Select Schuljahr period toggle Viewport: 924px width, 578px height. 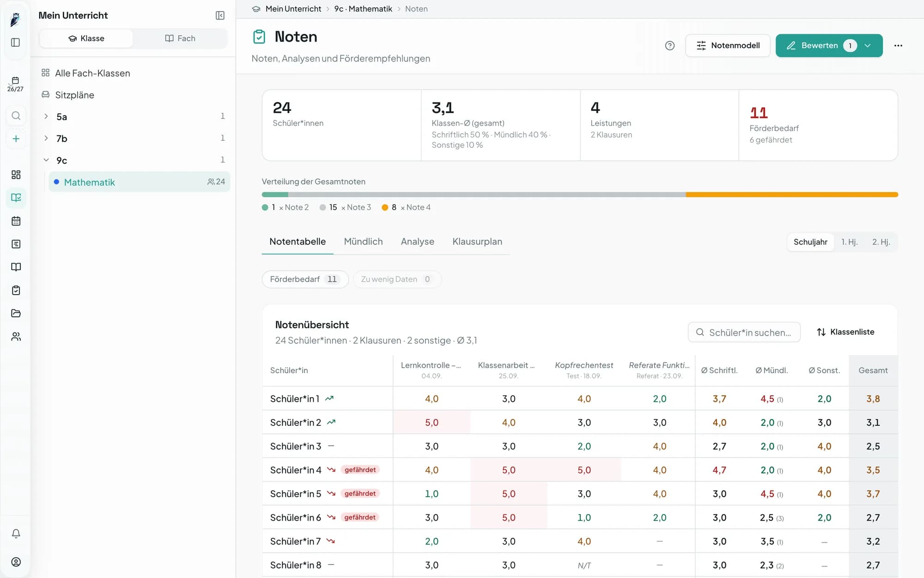[810, 242]
